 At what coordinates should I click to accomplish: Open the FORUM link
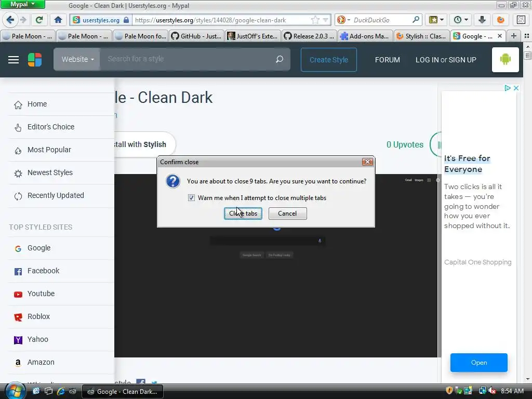(388, 60)
